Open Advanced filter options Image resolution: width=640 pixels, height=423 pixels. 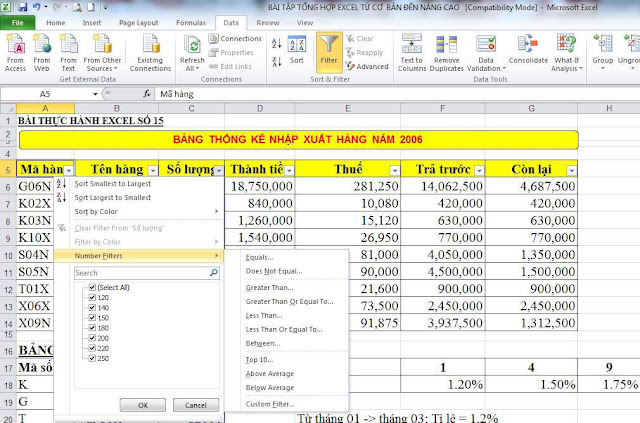(367, 66)
